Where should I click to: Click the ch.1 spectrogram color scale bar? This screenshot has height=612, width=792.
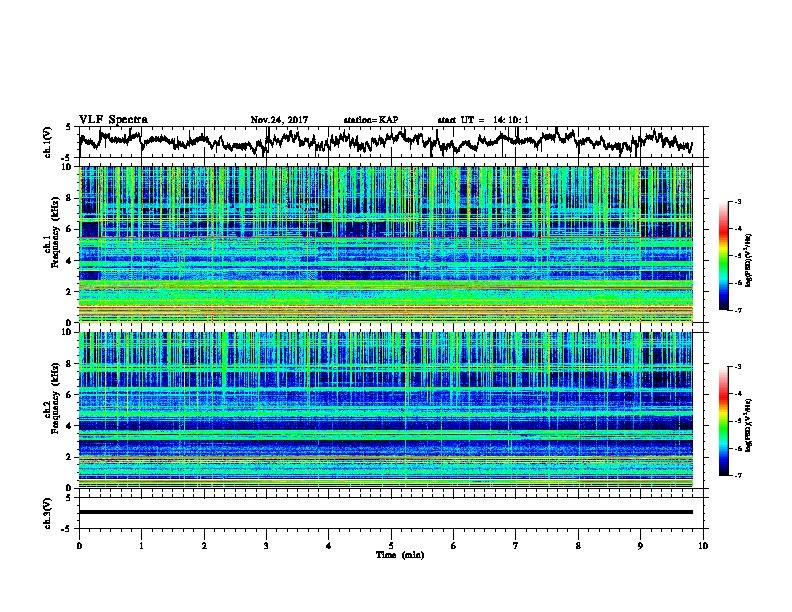723,256
